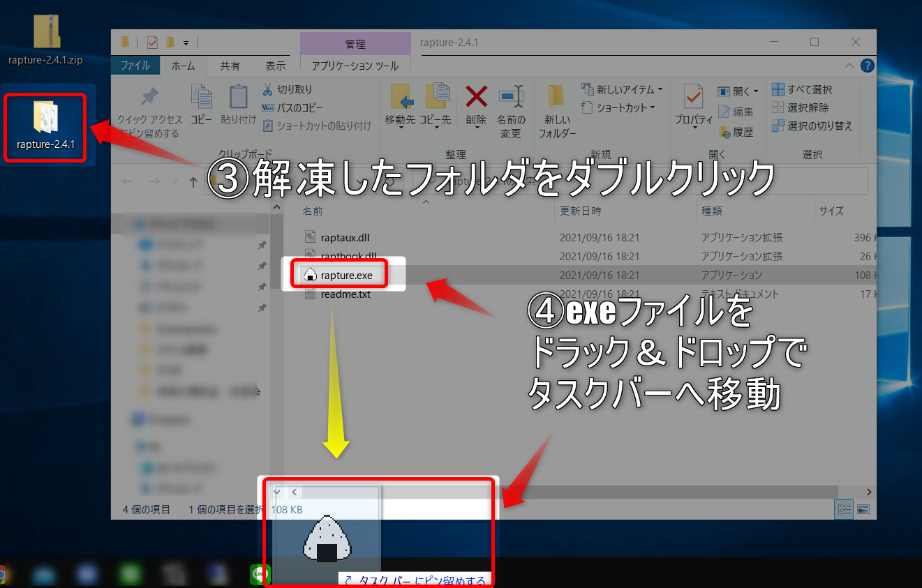Click the blue Help question mark icon
The height and width of the screenshot is (588, 922).
tap(867, 66)
